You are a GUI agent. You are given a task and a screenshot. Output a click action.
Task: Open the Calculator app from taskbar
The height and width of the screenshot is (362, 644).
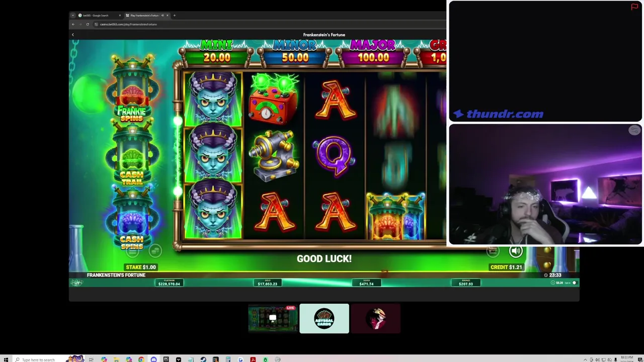[228, 359]
